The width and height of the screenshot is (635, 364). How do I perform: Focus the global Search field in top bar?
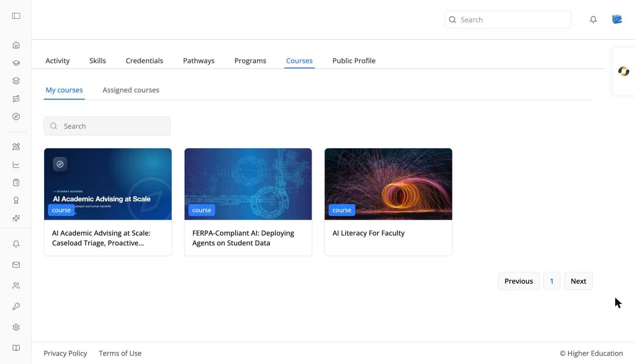508,20
